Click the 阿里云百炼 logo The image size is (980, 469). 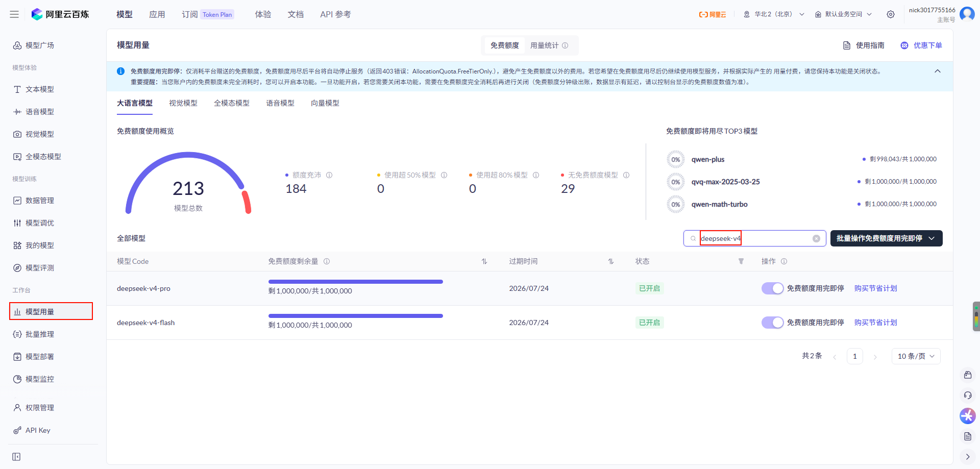[x=60, y=14]
